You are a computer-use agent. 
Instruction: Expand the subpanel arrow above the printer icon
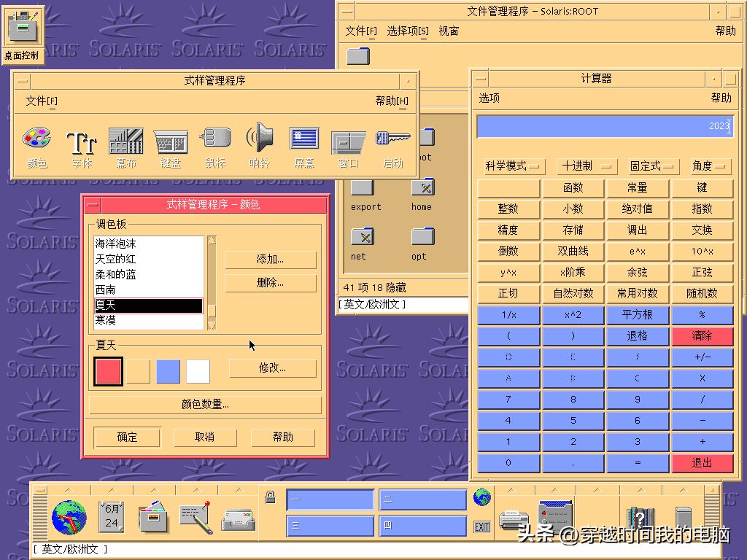click(x=512, y=490)
